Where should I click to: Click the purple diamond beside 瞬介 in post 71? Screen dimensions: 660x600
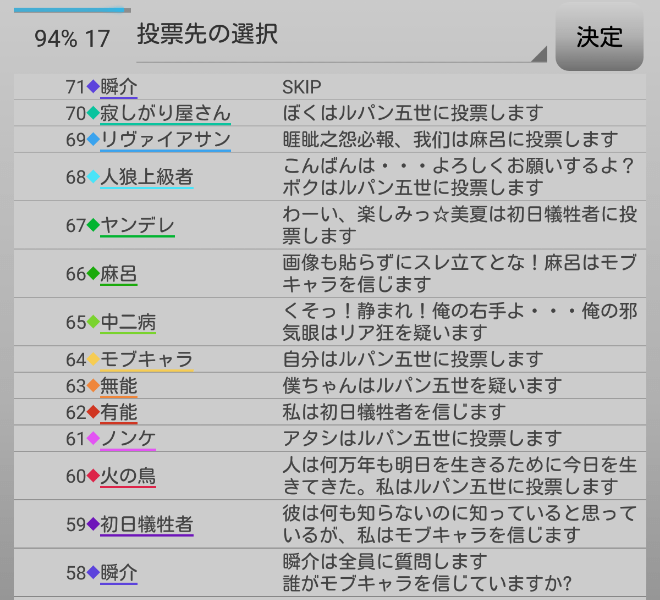[x=93, y=87]
